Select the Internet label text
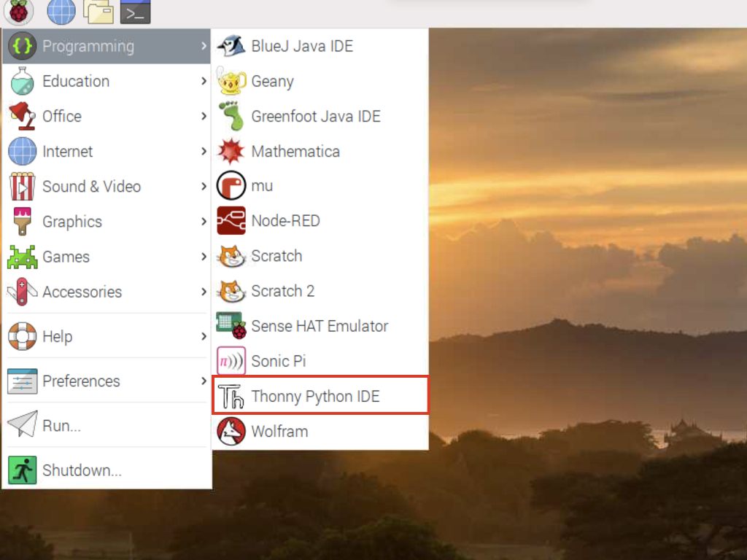Image resolution: width=747 pixels, height=560 pixels. [67, 152]
